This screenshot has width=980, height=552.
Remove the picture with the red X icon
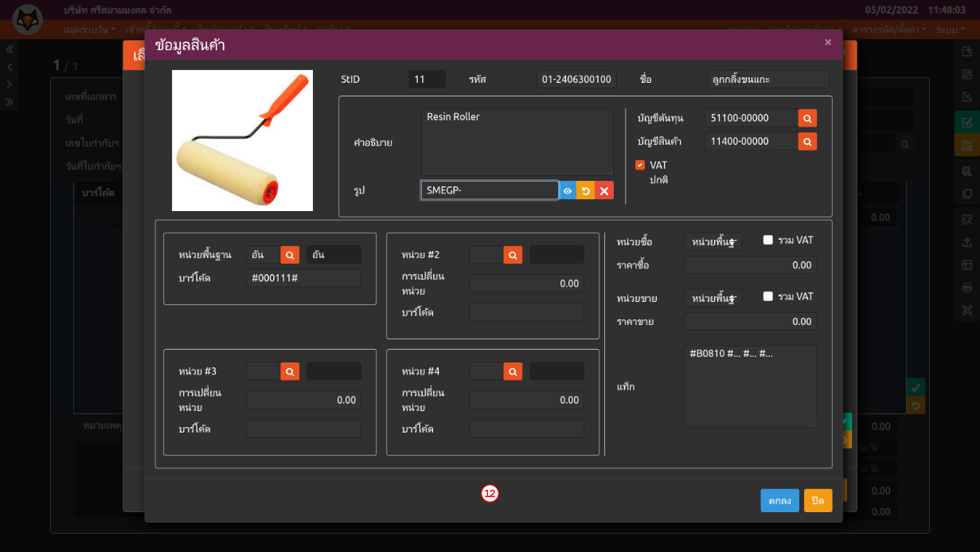pyautogui.click(x=604, y=190)
